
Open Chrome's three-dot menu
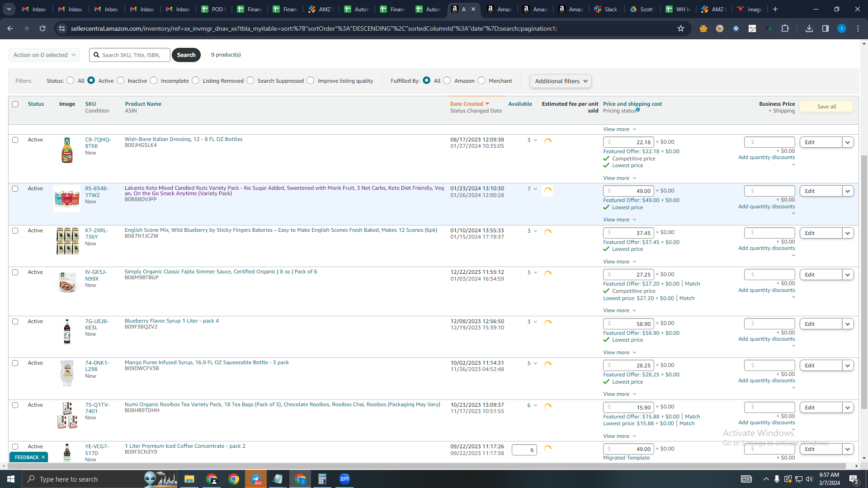coord(858,28)
